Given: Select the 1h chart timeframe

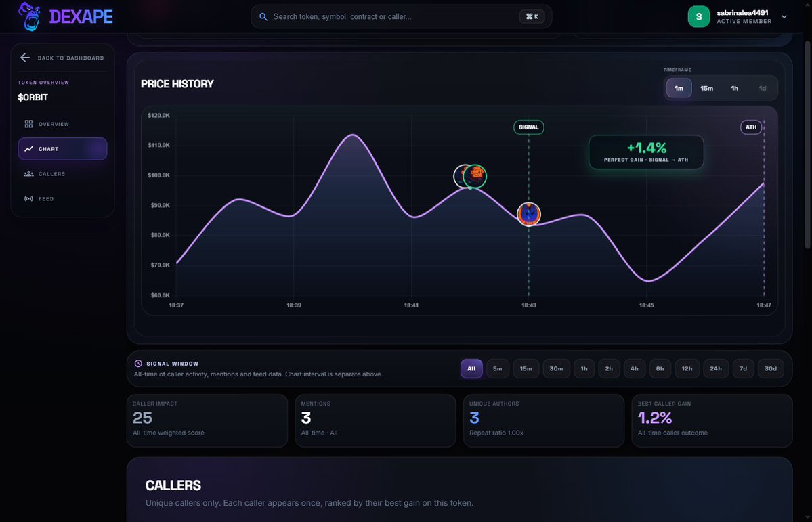Looking at the screenshot, I should [x=734, y=88].
